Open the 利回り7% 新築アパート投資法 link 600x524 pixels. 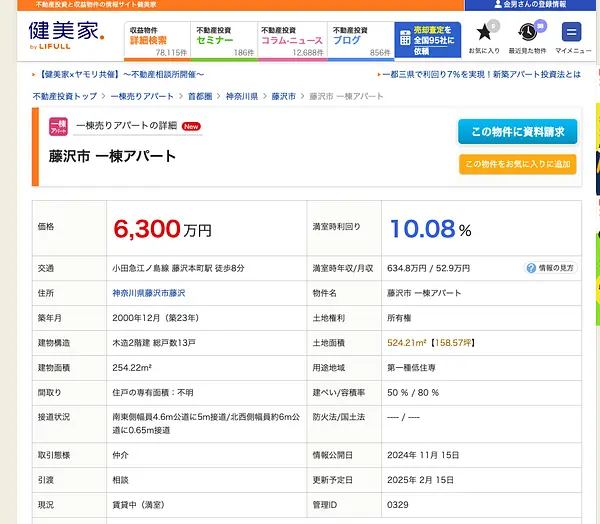coord(481,74)
